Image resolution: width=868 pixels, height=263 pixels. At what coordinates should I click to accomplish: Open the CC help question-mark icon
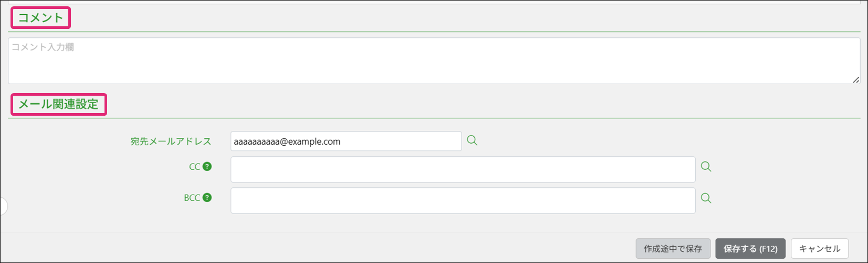[x=207, y=166]
